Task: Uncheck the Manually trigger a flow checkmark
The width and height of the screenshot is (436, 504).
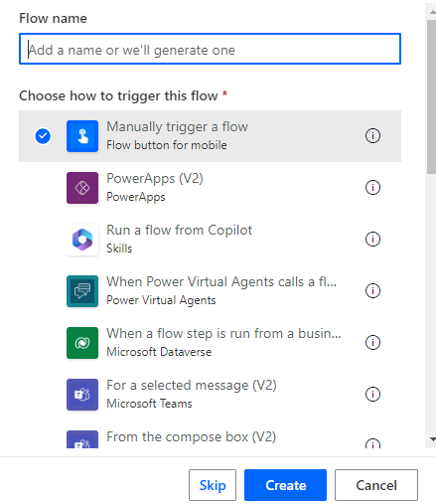Action: point(43,136)
